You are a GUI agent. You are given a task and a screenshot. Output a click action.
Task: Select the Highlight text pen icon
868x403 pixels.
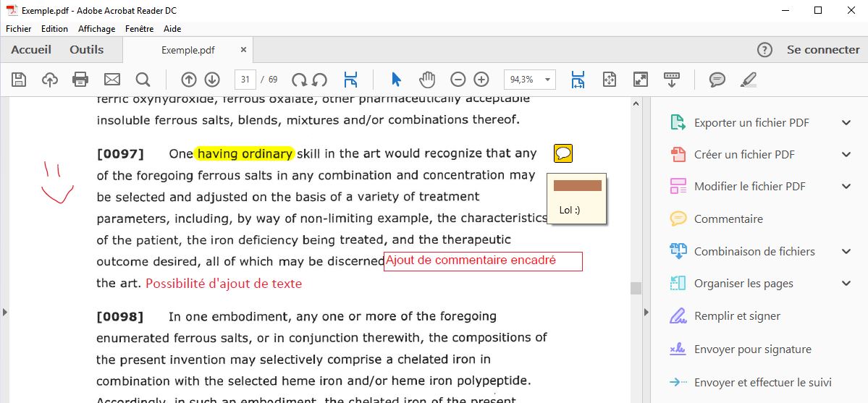pyautogui.click(x=749, y=80)
